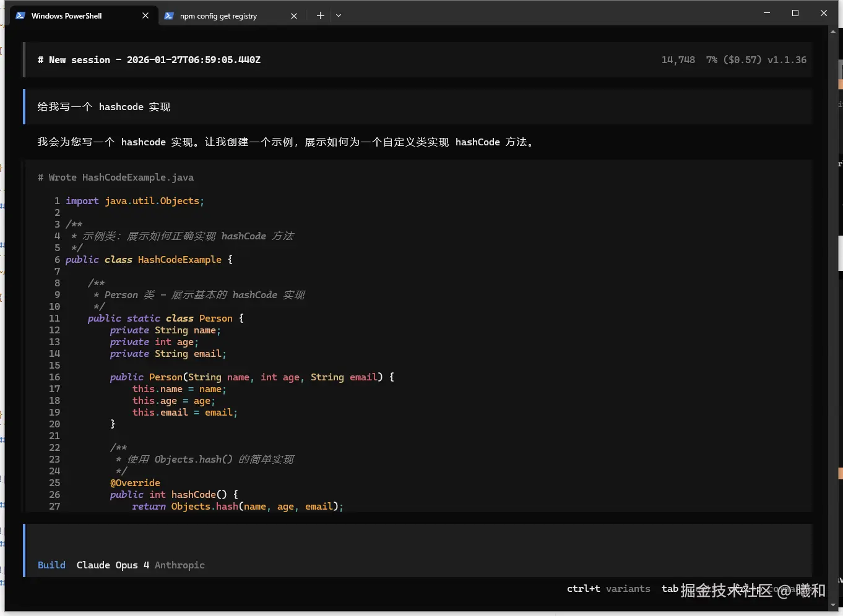Image resolution: width=843 pixels, height=616 pixels.
Task: Click the 'this.name = name;' line
Action: click(179, 389)
